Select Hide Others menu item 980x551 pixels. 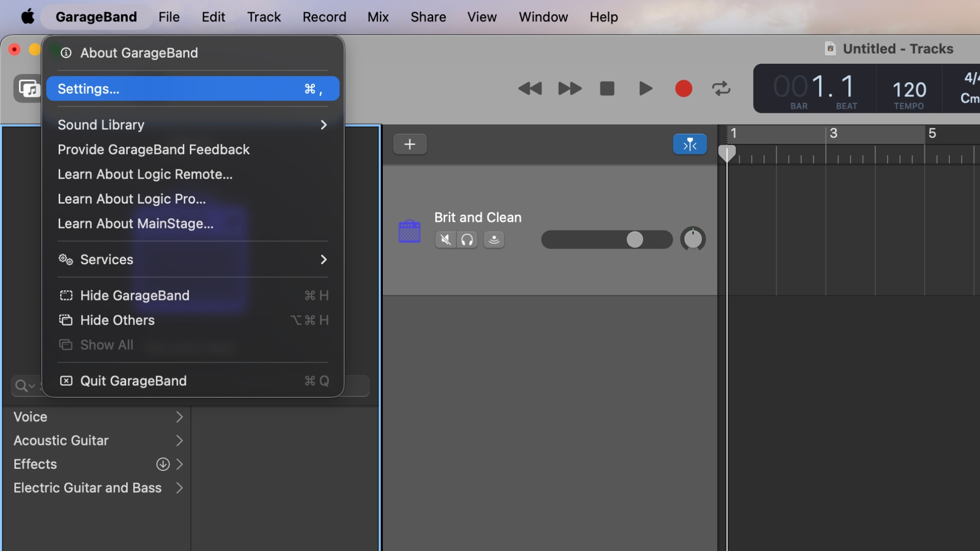tap(193, 320)
